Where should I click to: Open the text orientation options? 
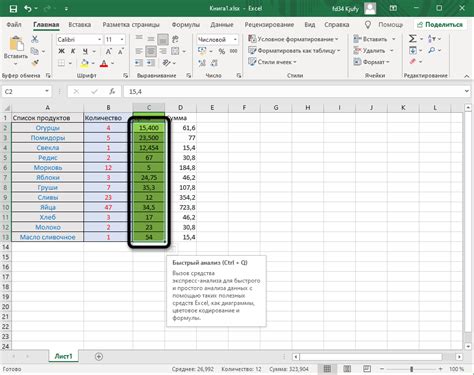pyautogui.click(x=169, y=63)
